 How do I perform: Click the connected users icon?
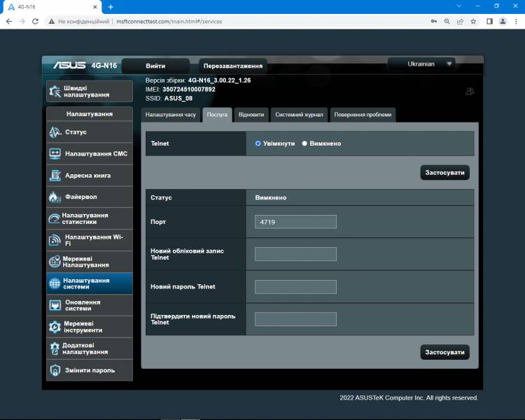(470, 92)
